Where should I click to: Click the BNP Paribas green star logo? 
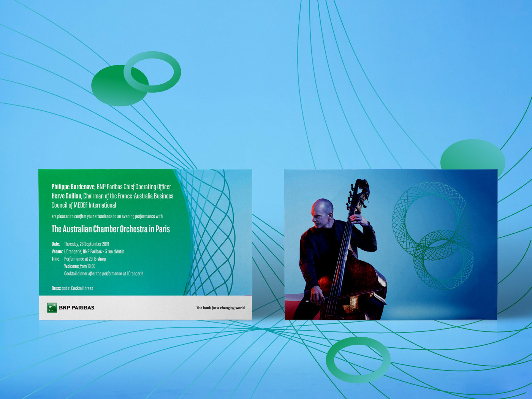tap(52, 308)
